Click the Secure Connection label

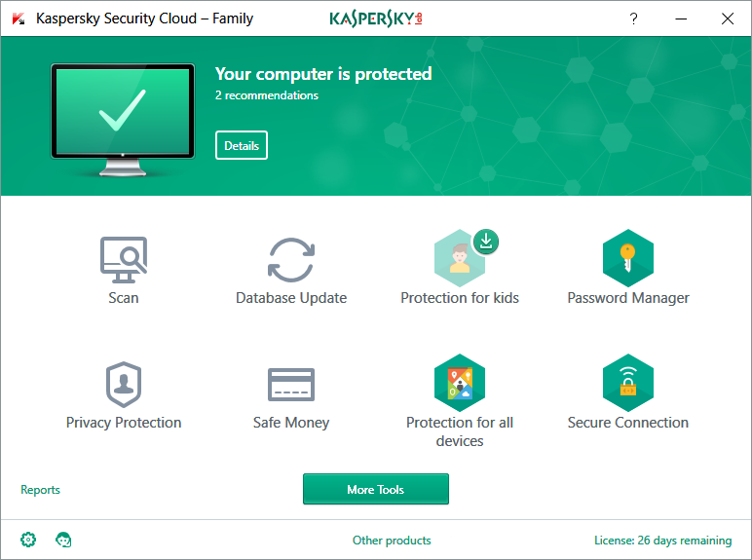[x=627, y=423]
